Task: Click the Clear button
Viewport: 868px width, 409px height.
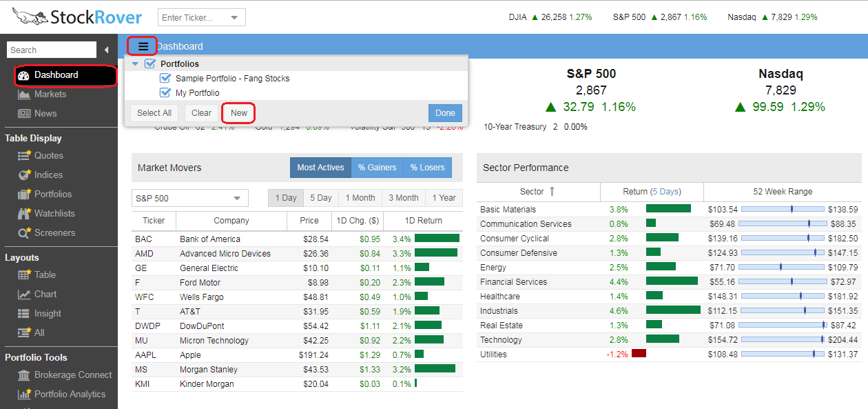Action: [x=202, y=113]
